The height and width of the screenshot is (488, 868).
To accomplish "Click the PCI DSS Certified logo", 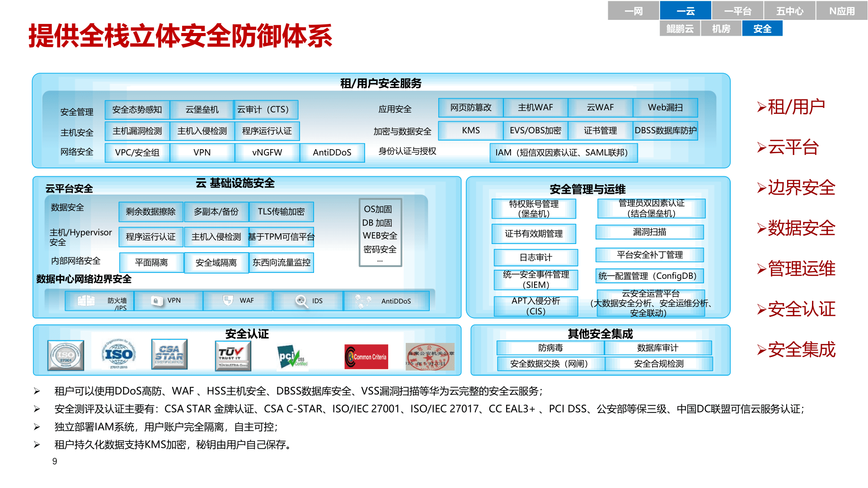I will pos(292,357).
